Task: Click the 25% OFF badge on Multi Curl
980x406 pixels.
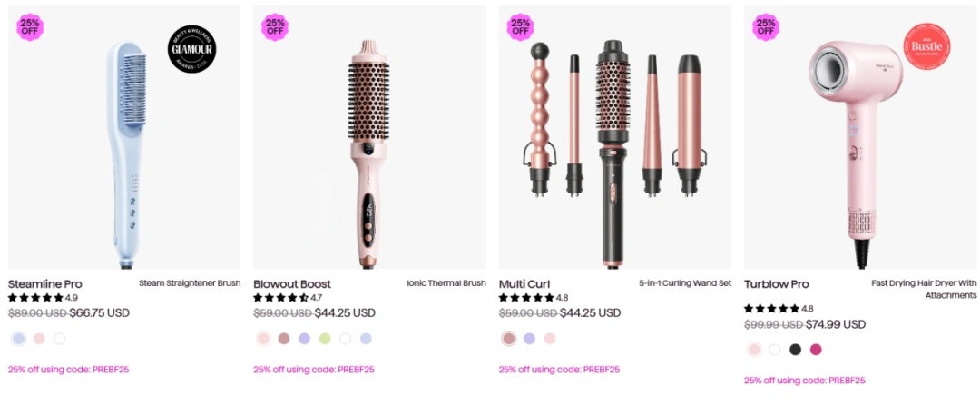Action: pyautogui.click(x=520, y=26)
